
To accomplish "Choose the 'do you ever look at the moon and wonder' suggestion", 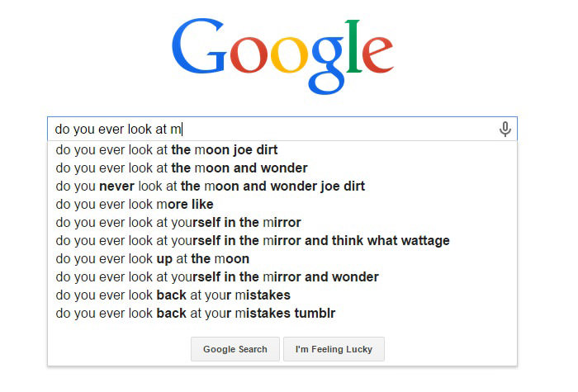I will click(182, 168).
